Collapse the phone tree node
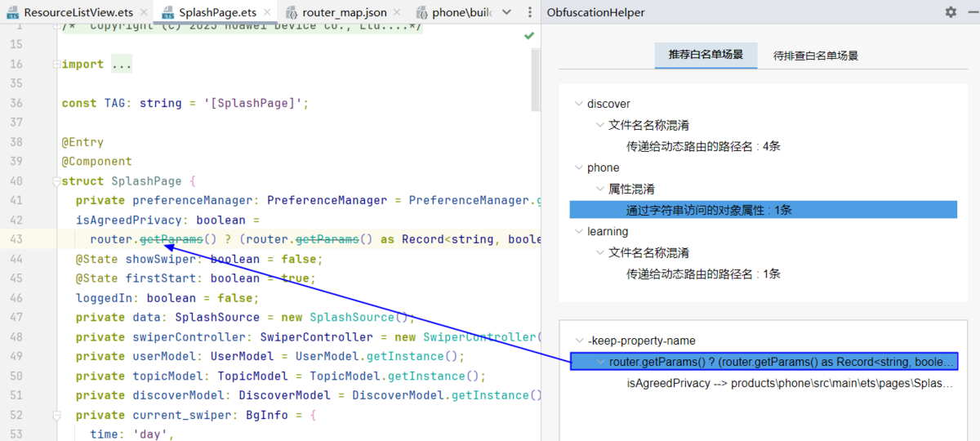The width and height of the screenshot is (980, 441). coord(577,167)
